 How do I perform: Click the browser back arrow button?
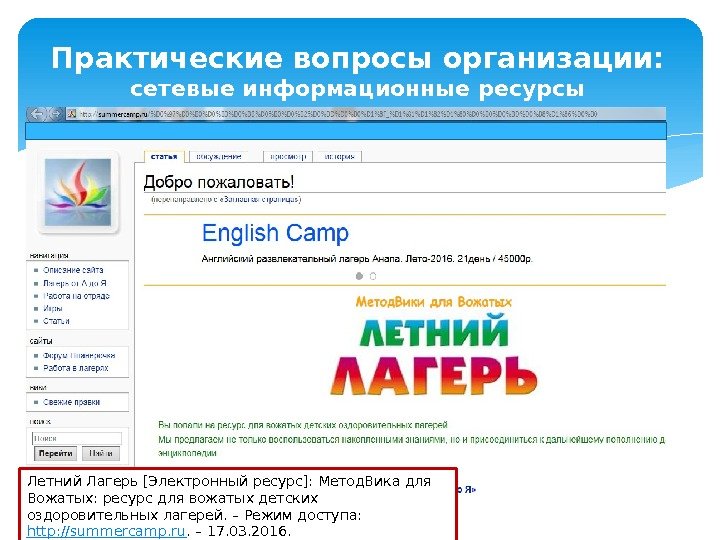pyautogui.click(x=38, y=114)
